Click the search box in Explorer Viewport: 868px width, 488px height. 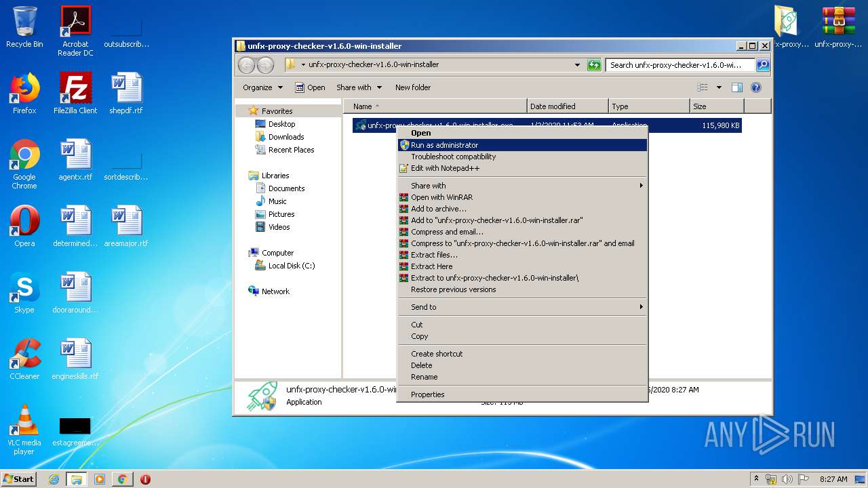click(x=679, y=65)
